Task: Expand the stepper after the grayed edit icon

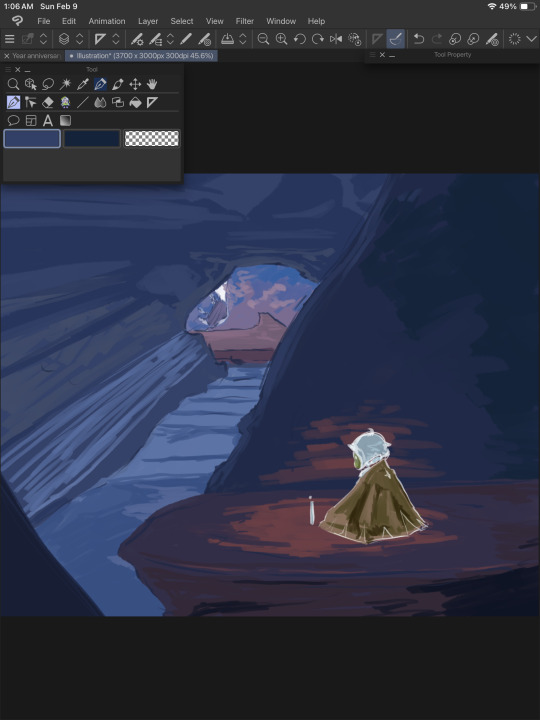Action: [43, 39]
